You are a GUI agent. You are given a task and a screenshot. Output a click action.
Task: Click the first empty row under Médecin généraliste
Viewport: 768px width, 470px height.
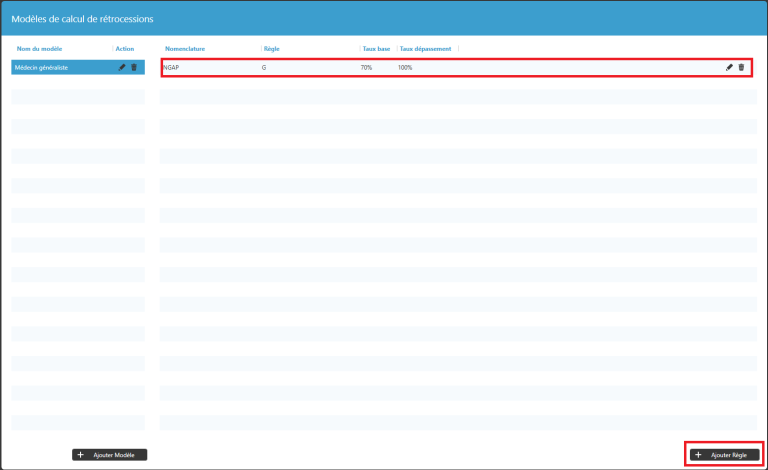pos(78,97)
